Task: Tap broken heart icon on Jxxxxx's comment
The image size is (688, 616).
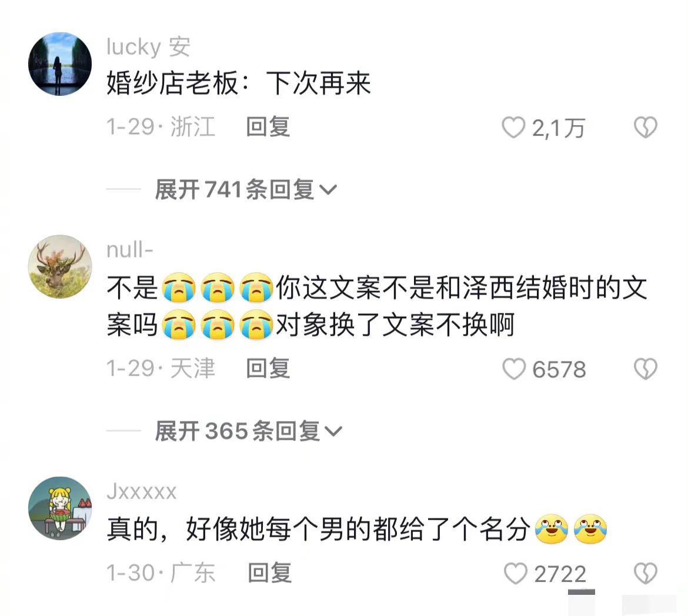Action: tap(646, 574)
